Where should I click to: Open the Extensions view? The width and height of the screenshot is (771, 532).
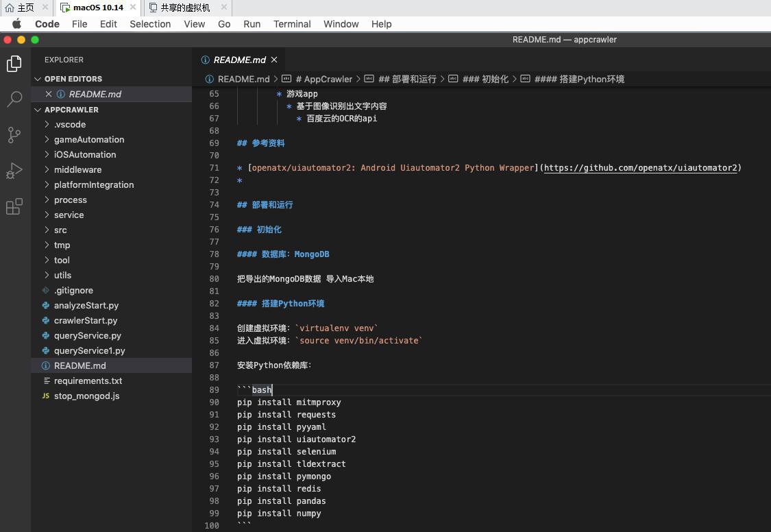pos(14,206)
